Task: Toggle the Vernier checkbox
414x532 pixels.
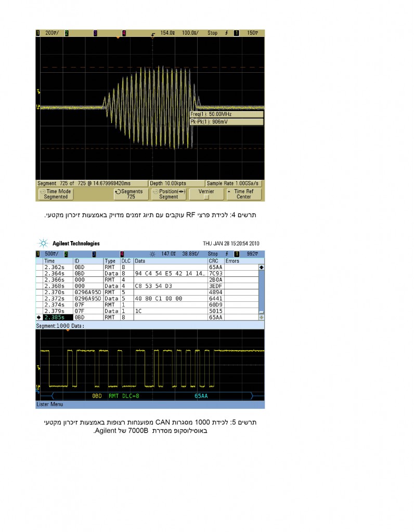Action: tap(206, 197)
